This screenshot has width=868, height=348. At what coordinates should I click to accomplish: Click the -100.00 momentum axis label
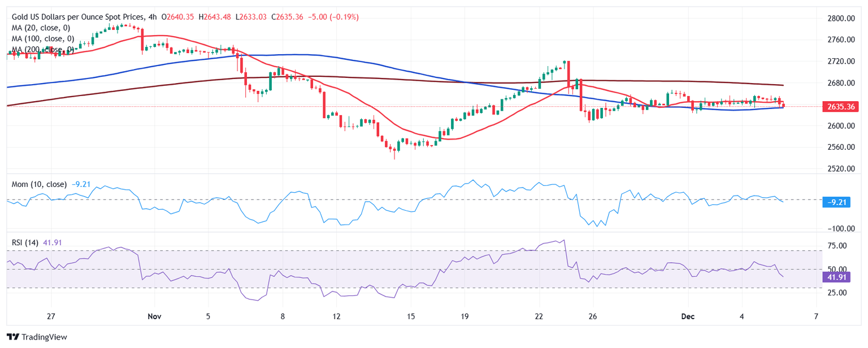point(836,228)
